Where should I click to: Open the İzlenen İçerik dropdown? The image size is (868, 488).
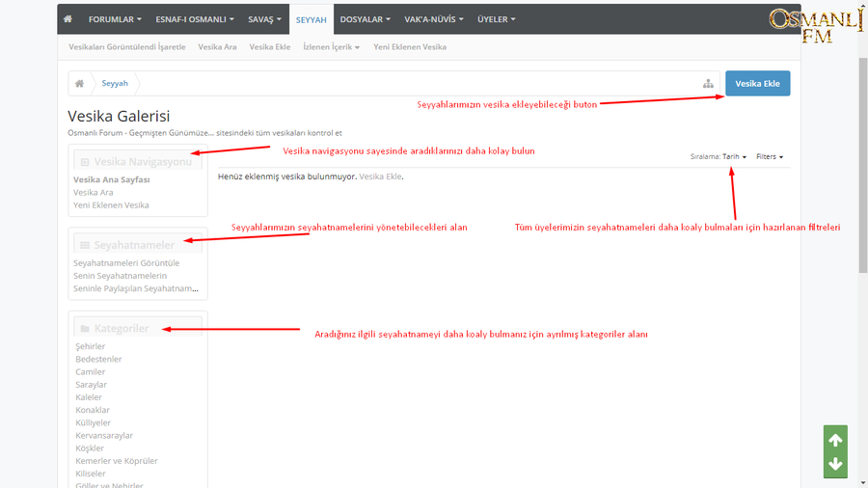pyautogui.click(x=331, y=47)
